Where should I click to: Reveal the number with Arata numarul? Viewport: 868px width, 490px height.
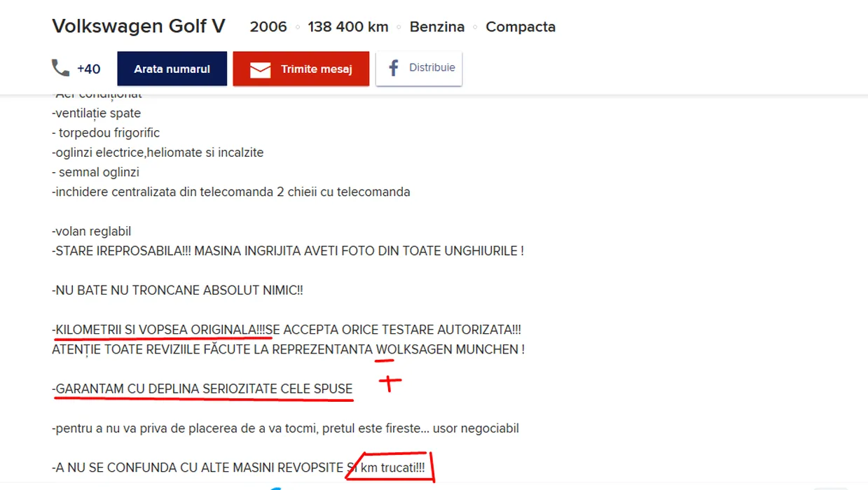[172, 69]
